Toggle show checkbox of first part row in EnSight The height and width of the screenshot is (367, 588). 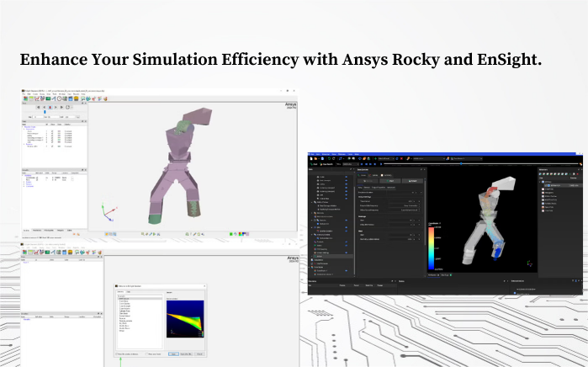pyautogui.click(x=52, y=131)
